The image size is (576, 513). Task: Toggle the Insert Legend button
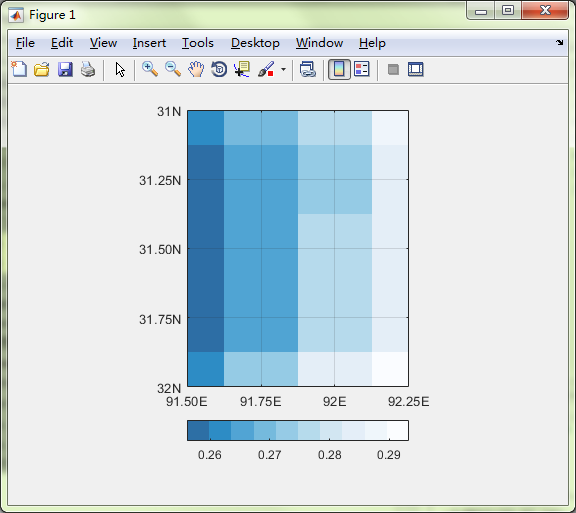point(362,69)
